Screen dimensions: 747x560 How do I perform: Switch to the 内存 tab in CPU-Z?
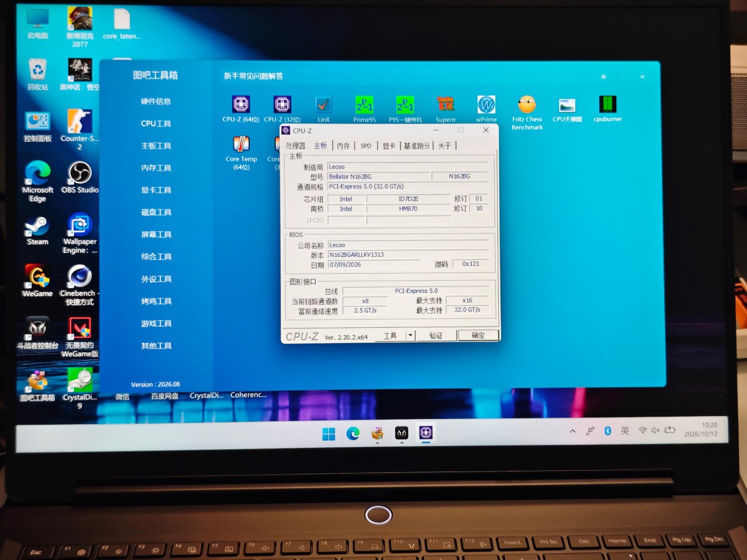[343, 146]
